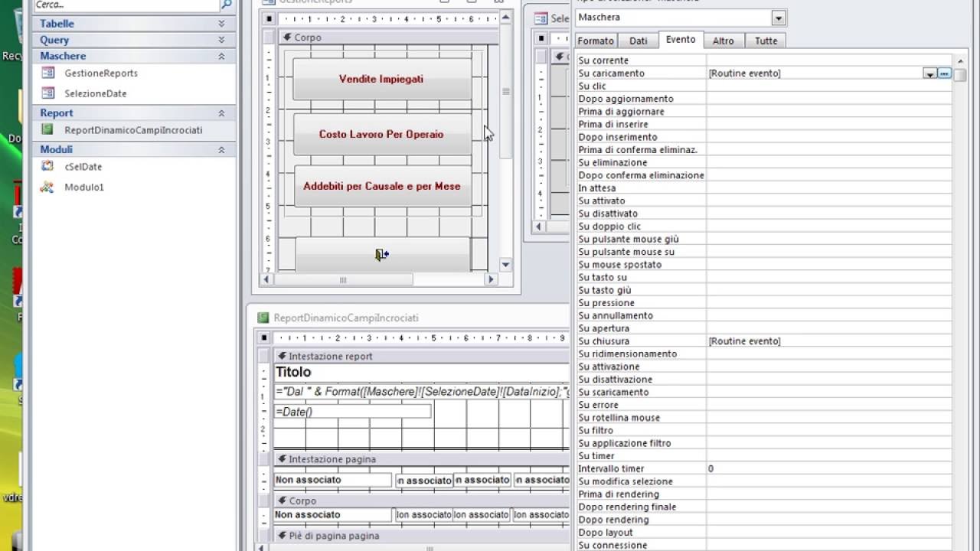Viewport: 980px width, 551px height.
Task: Click the Su timer property label
Action: tap(596, 456)
